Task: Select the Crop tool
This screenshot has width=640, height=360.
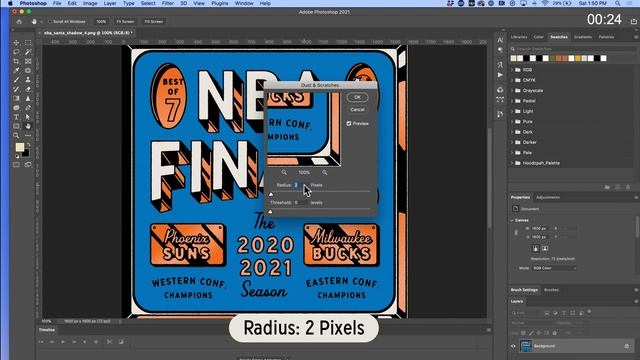Action: point(16,61)
